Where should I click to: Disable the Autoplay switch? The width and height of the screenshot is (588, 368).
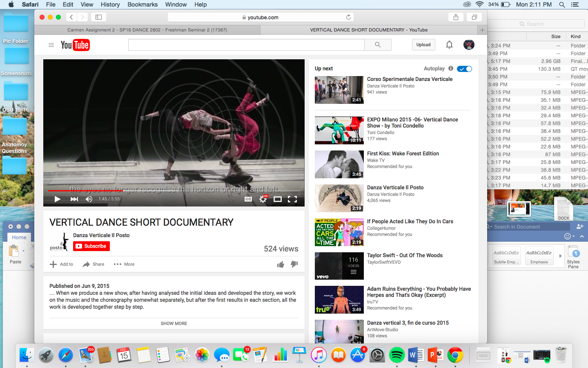pyautogui.click(x=464, y=69)
